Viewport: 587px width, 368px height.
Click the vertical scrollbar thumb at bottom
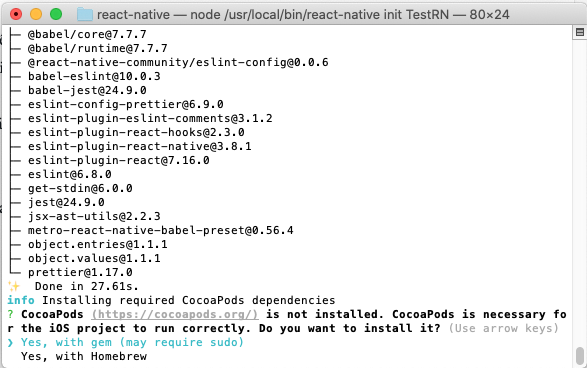tap(580, 356)
